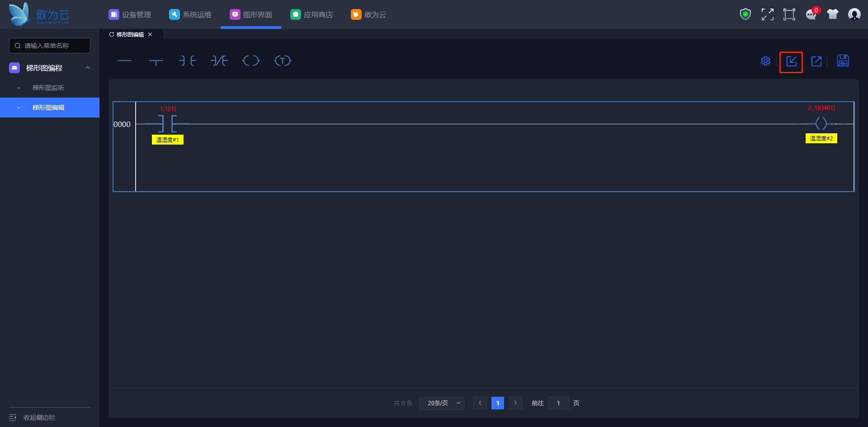Select the normally open contact tool

click(188, 61)
